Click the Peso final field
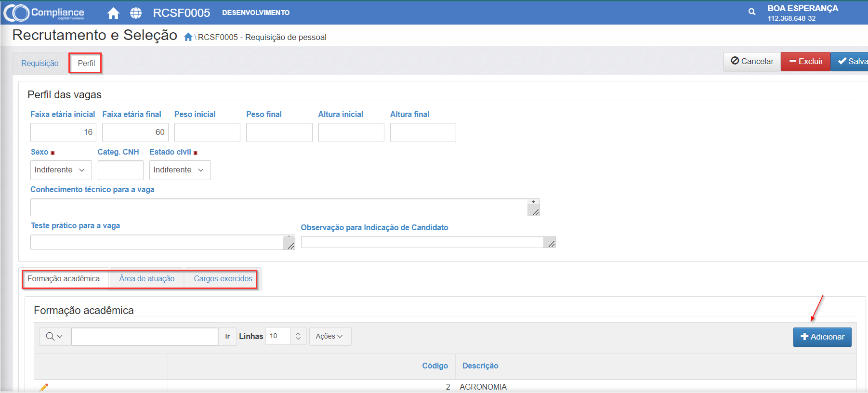Screen dimensions: 868x393 coord(279,132)
